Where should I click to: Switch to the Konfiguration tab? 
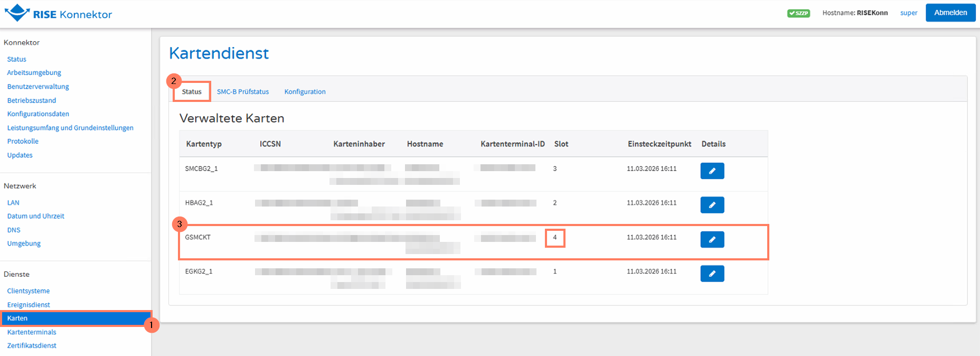coord(305,92)
